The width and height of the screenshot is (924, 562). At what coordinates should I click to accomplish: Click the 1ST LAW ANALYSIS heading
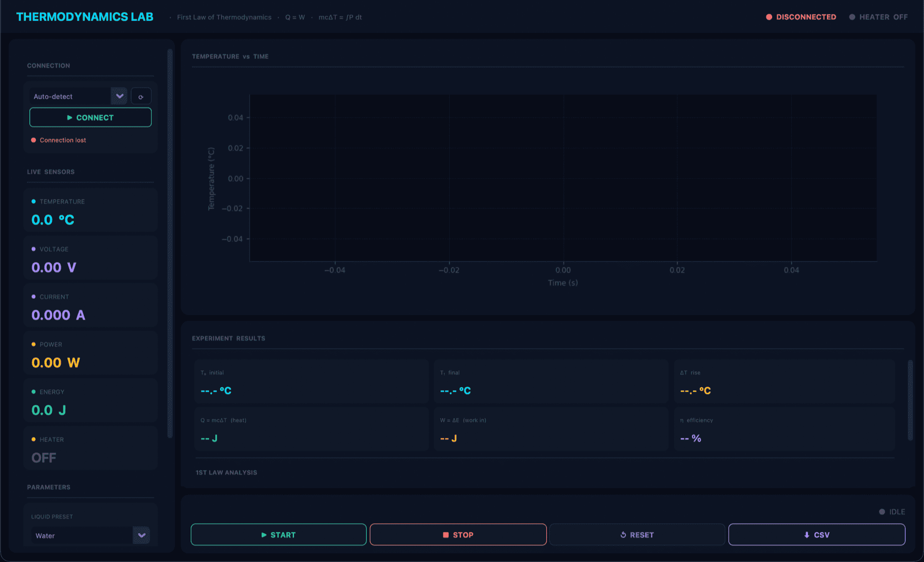226,473
